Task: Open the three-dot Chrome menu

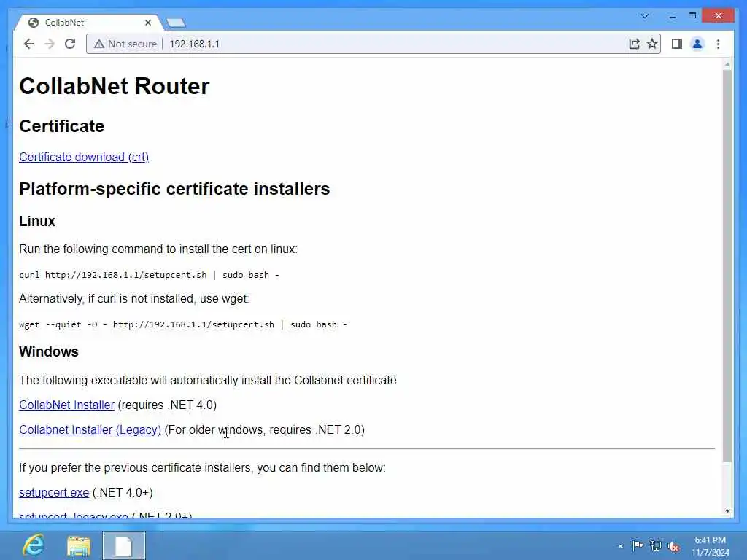Action: 718,44
